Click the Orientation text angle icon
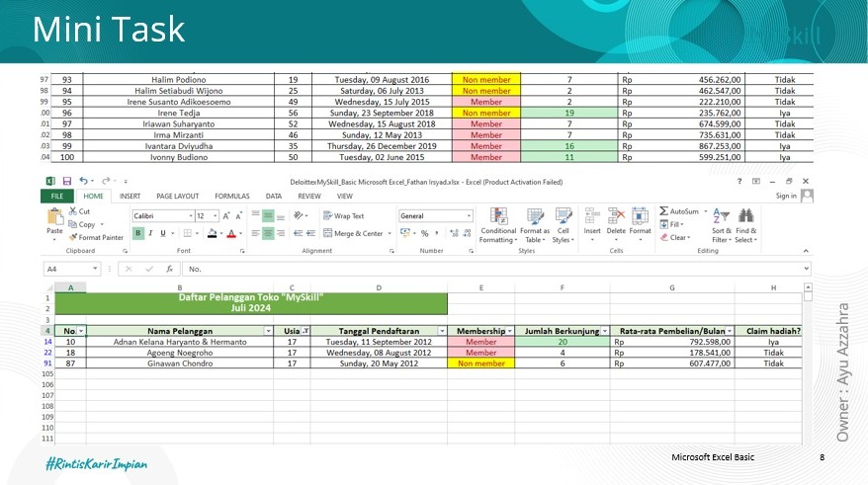The height and width of the screenshot is (485, 868). point(299,215)
